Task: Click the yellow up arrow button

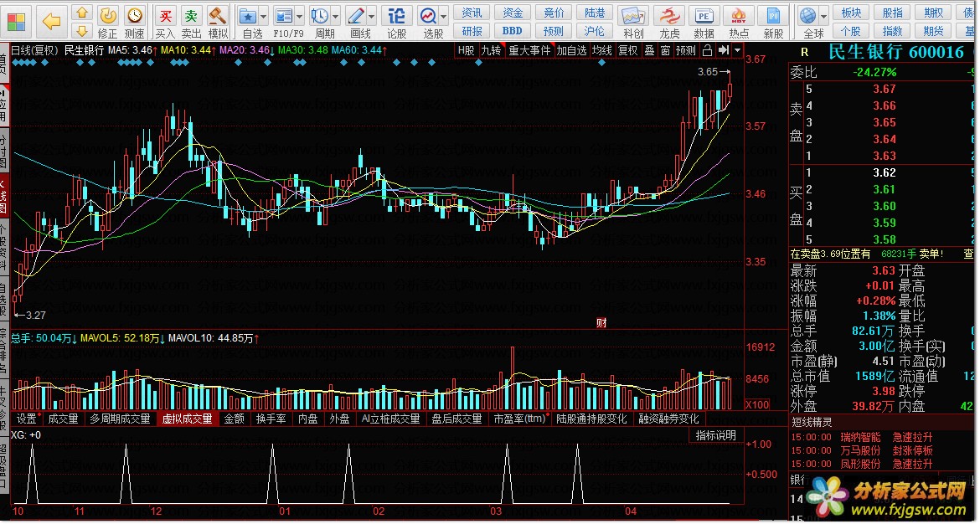Action: point(82,13)
